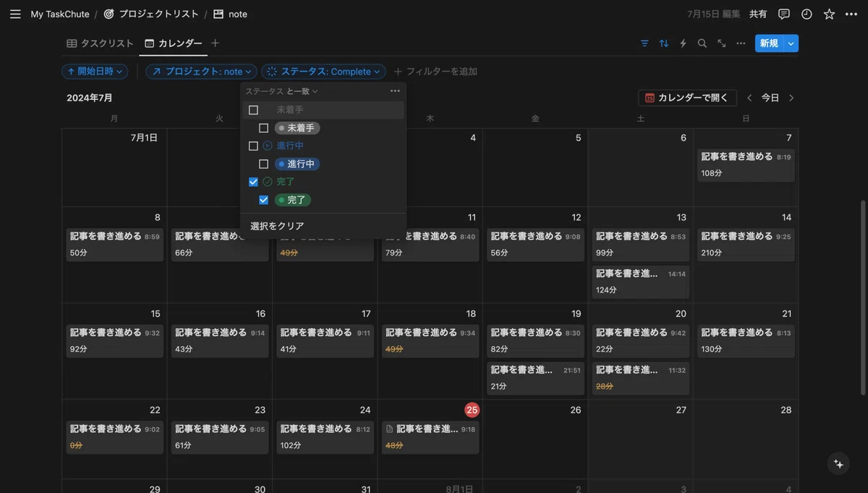Uncheck the 完了 status option checkbox
The image size is (868, 493).
[263, 200]
